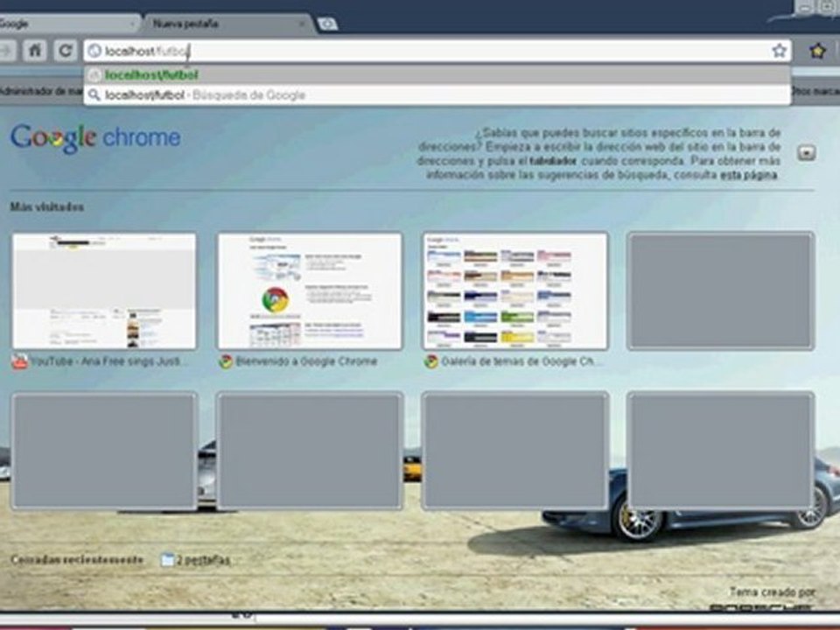Open the Bienvenido a Google Chrome thumbnail
Image resolution: width=840 pixels, height=630 pixels.
(x=310, y=290)
